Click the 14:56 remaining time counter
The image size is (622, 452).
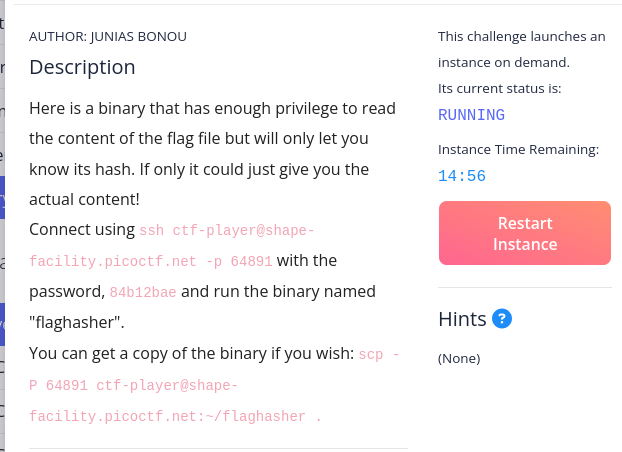[462, 176]
